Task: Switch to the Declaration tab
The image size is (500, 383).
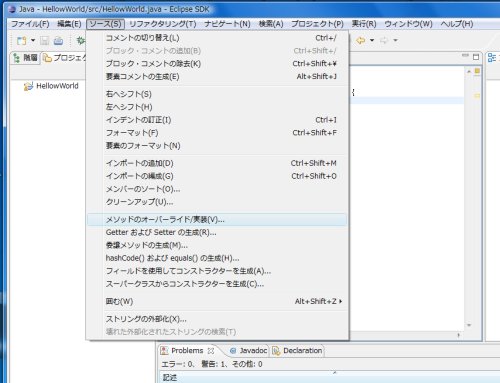Action: click(297, 351)
